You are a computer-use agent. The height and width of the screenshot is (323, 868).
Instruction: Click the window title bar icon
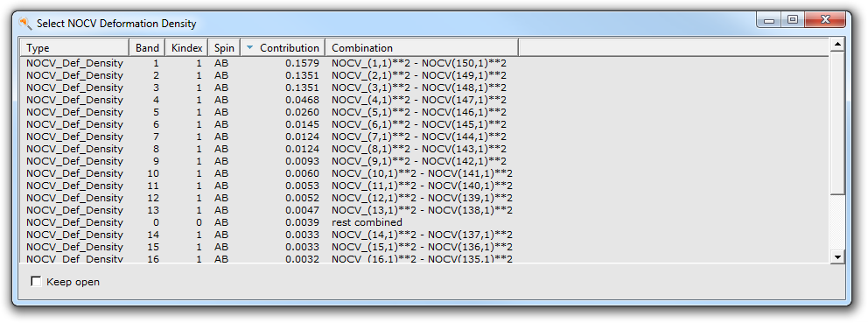pyautogui.click(x=24, y=24)
